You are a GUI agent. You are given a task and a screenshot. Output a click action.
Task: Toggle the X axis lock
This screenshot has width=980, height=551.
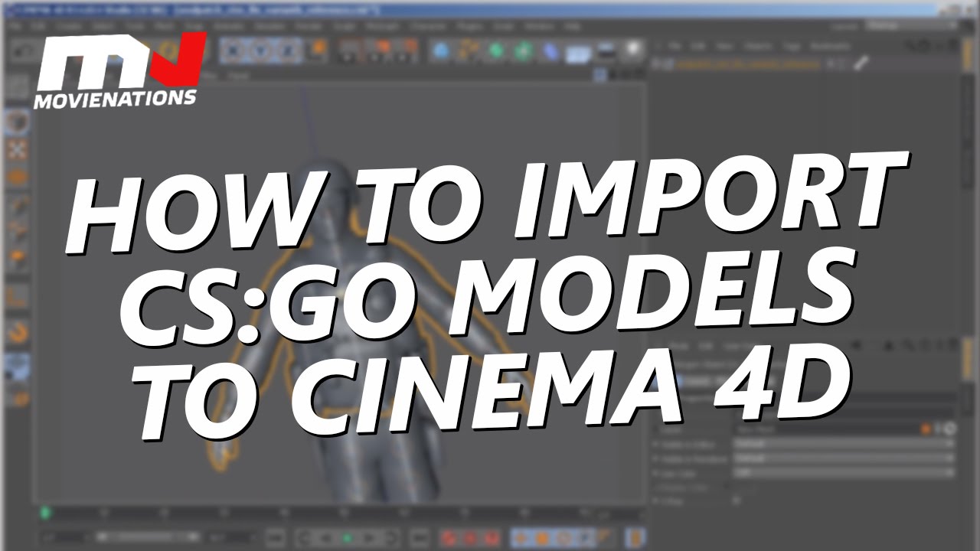point(233,51)
